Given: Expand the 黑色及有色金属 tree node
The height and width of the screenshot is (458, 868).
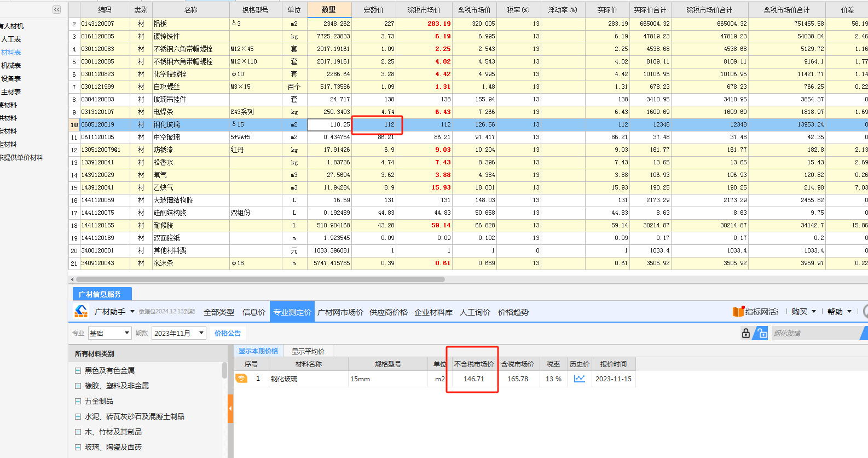Looking at the screenshot, I should click(x=78, y=370).
